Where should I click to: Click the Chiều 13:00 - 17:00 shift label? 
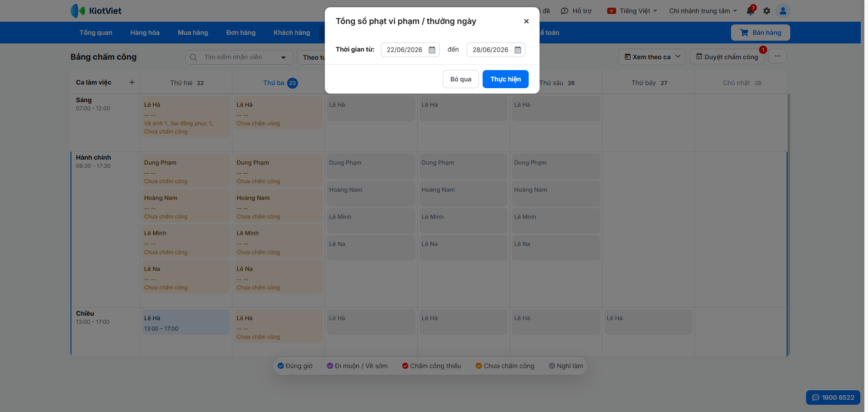tap(93, 317)
